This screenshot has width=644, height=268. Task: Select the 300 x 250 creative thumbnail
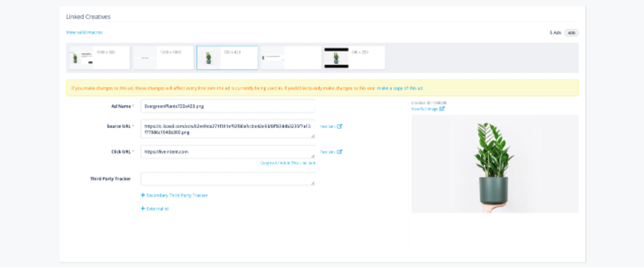tap(354, 58)
